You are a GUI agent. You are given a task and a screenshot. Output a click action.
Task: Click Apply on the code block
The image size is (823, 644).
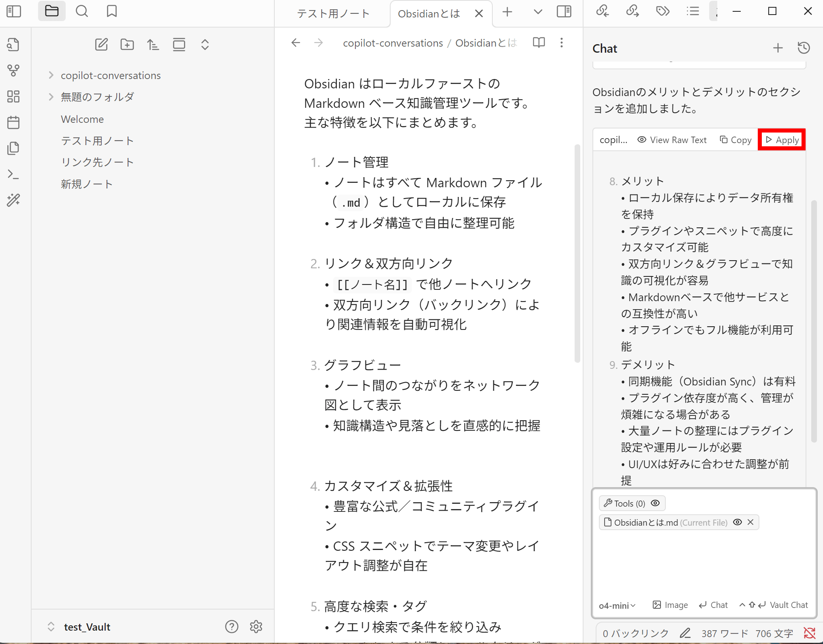[782, 140]
